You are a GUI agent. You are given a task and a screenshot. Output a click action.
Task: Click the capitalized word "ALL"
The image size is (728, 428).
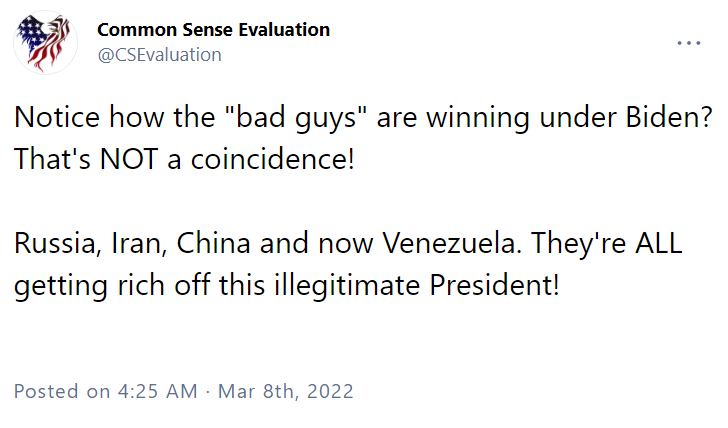tap(658, 243)
